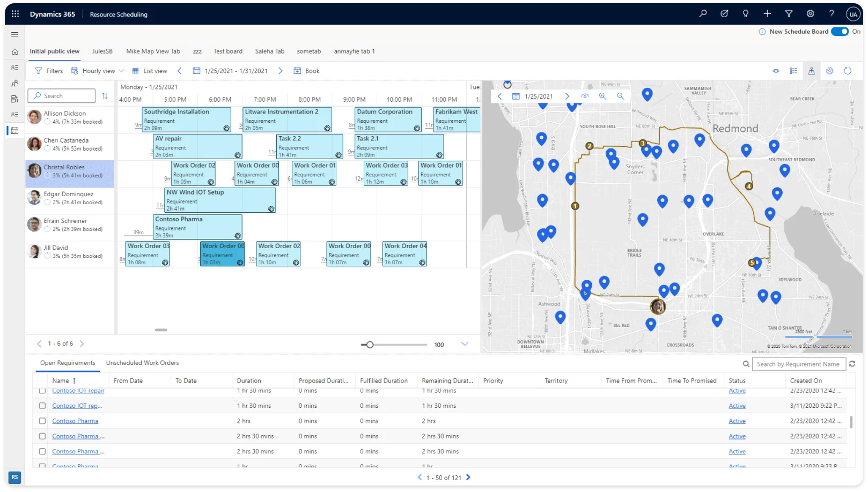Click the Book button
The image size is (868, 492).
(x=306, y=70)
